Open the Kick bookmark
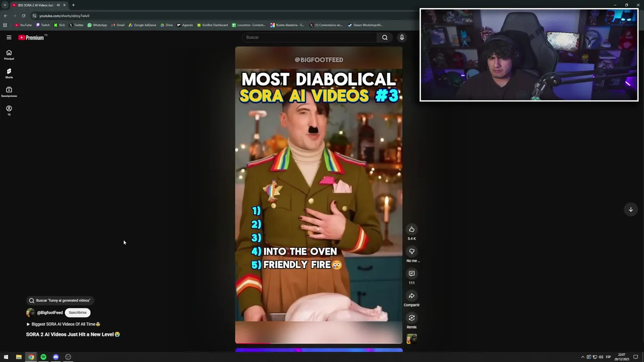The width and height of the screenshot is (644, 362). pyautogui.click(x=59, y=25)
